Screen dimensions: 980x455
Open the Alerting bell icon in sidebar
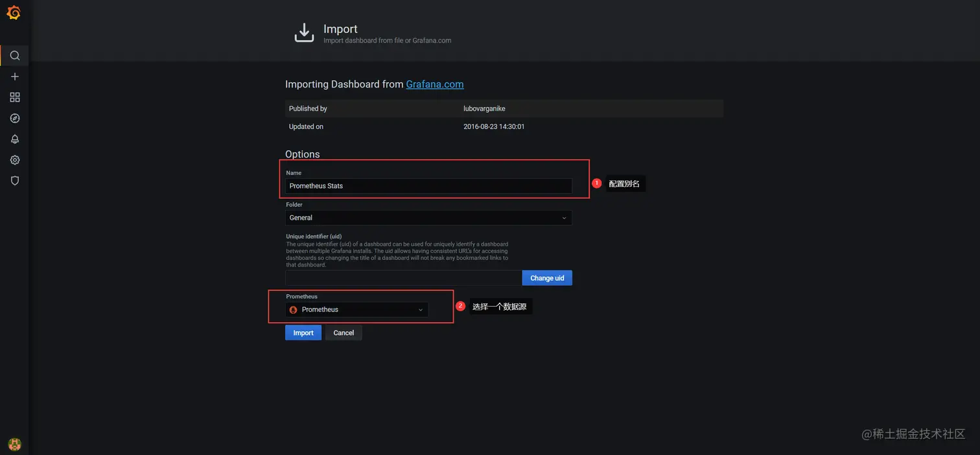(x=15, y=139)
